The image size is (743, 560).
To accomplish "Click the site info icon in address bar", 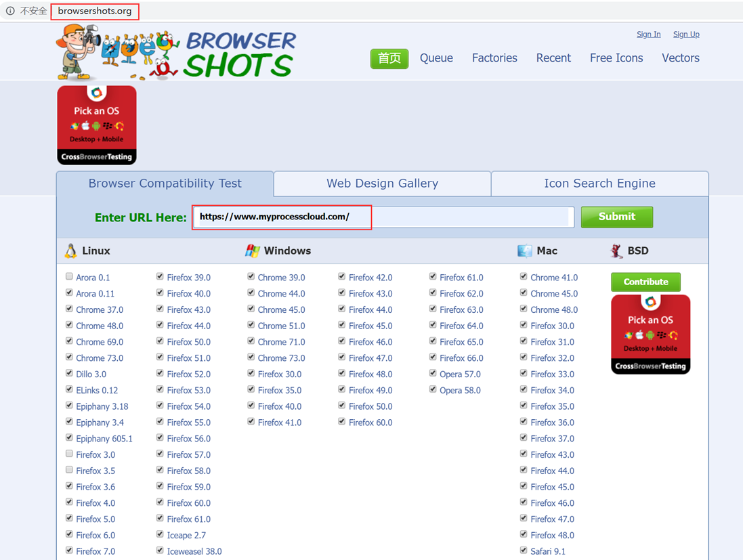I will pyautogui.click(x=10, y=11).
